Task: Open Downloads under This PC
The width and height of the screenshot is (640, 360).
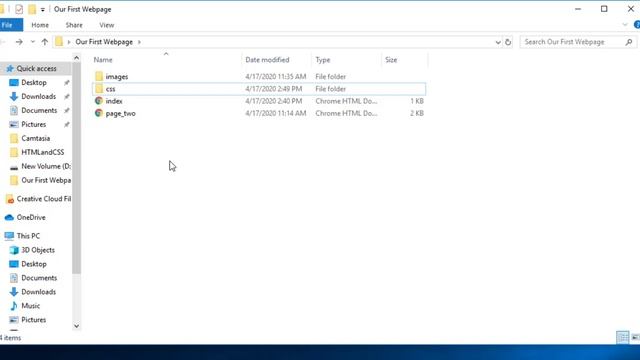Action: tap(38, 292)
